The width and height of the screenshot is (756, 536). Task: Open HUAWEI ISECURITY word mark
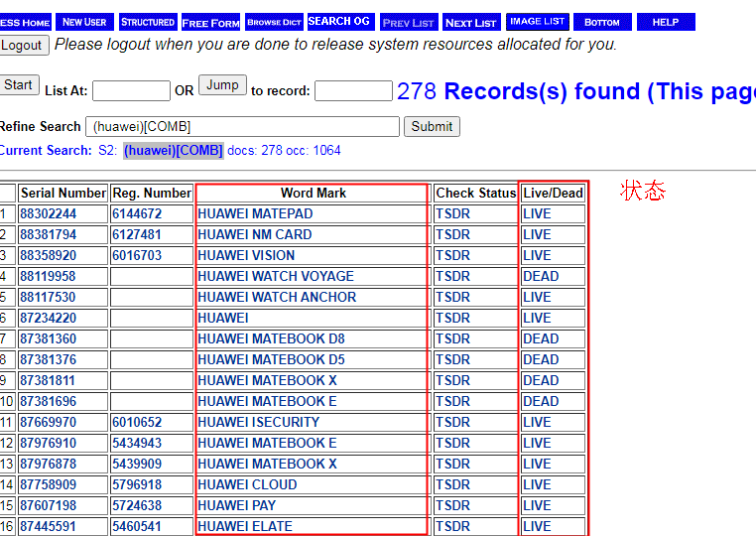(x=258, y=422)
